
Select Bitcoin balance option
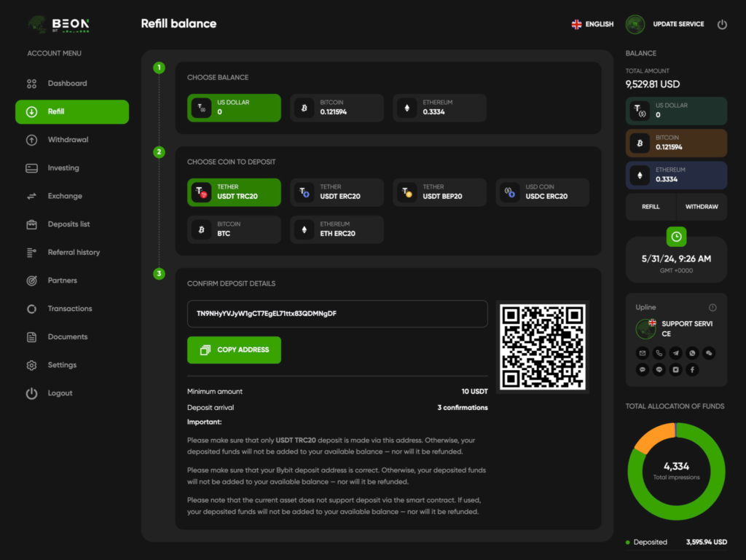coord(337,108)
